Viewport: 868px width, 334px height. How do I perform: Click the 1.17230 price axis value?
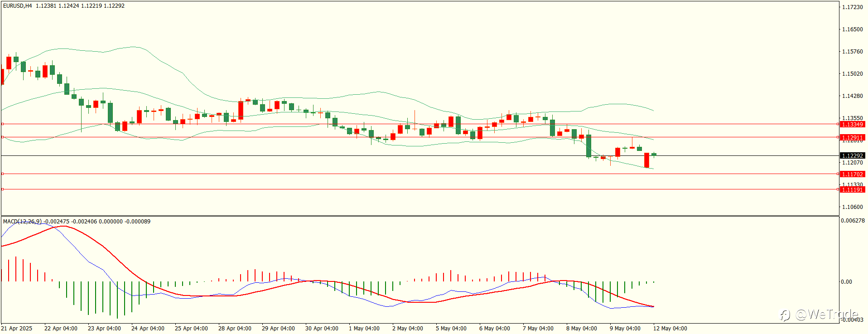(852, 7)
